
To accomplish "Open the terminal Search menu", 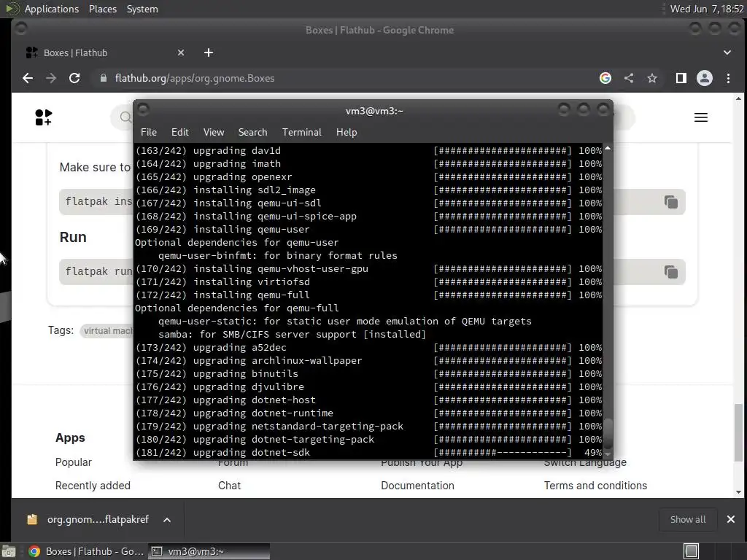I will click(252, 133).
